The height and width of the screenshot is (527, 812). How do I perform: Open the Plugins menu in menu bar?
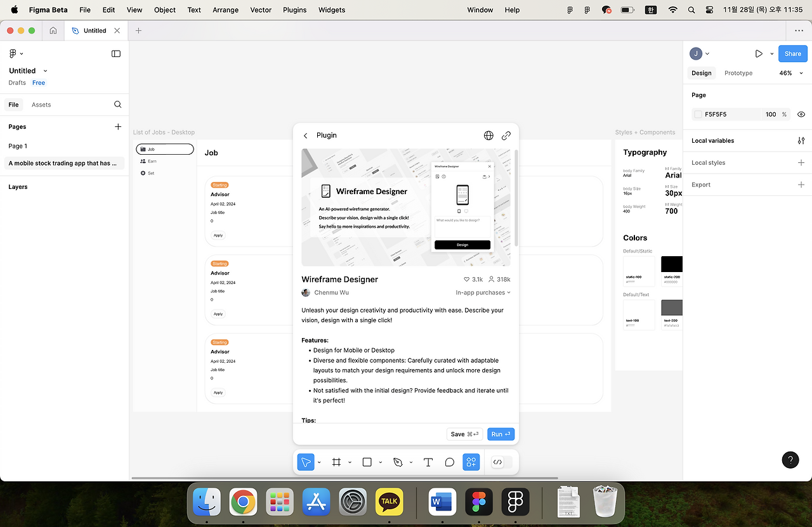pyautogui.click(x=294, y=10)
